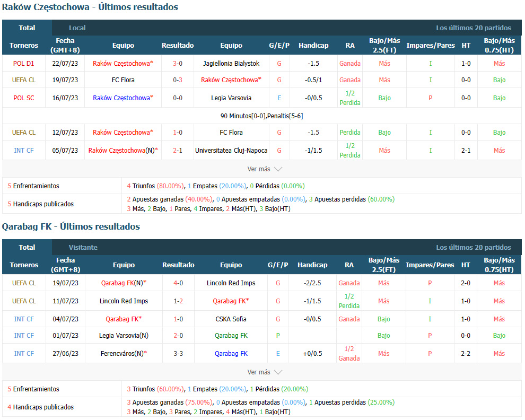Open UEFA CL link on 12/07/23 row
Screen dimensions: 525x420
[x=23, y=132]
